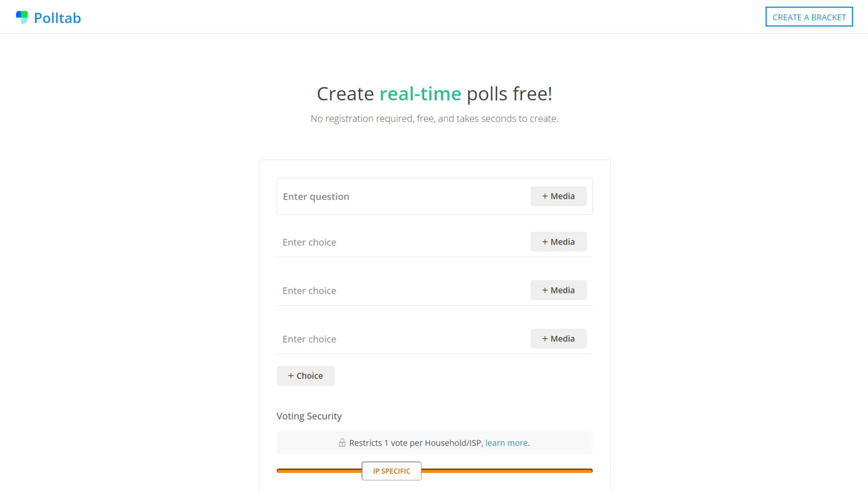Screen dimensions: 868x492
Task: Click the "Restricts 1 vote per Household/ISP" banner
Action: pyautogui.click(x=434, y=443)
